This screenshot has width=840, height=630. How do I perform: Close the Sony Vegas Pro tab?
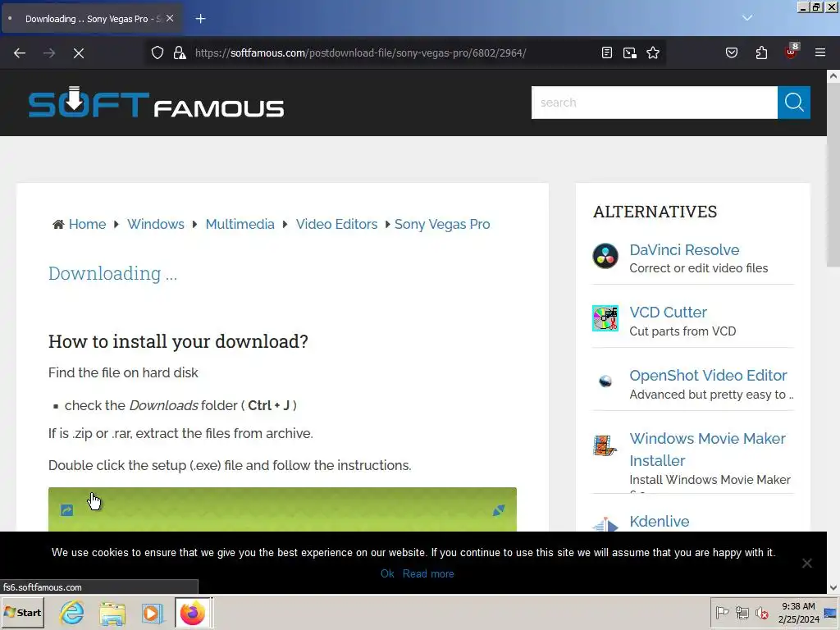[170, 18]
